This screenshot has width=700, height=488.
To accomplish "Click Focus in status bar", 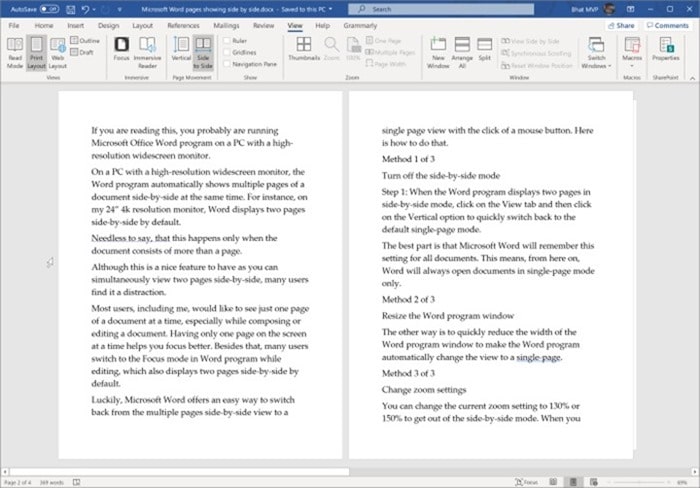I will click(x=527, y=482).
